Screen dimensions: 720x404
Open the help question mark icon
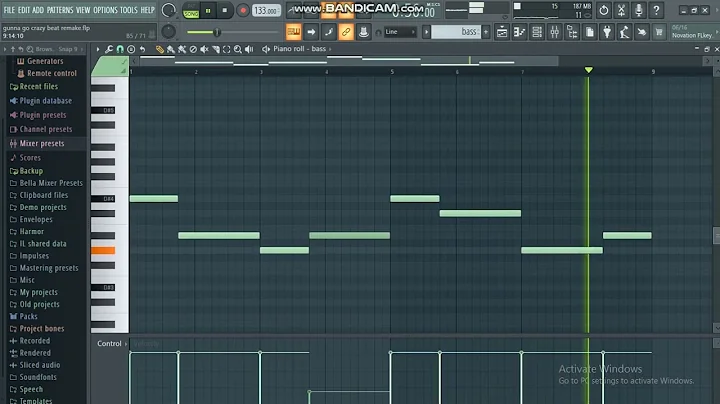(x=656, y=10)
